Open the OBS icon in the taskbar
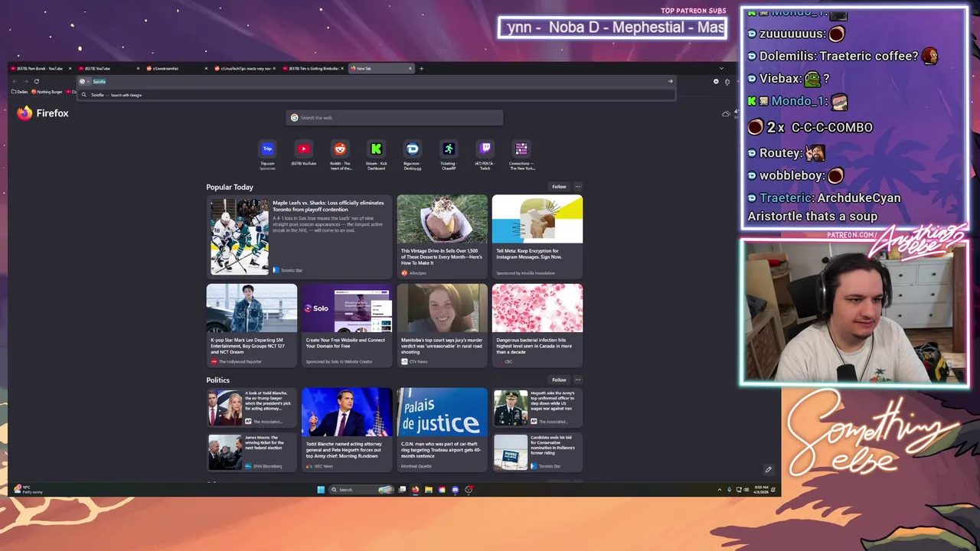Viewport: 980px width, 551px height. [x=469, y=490]
